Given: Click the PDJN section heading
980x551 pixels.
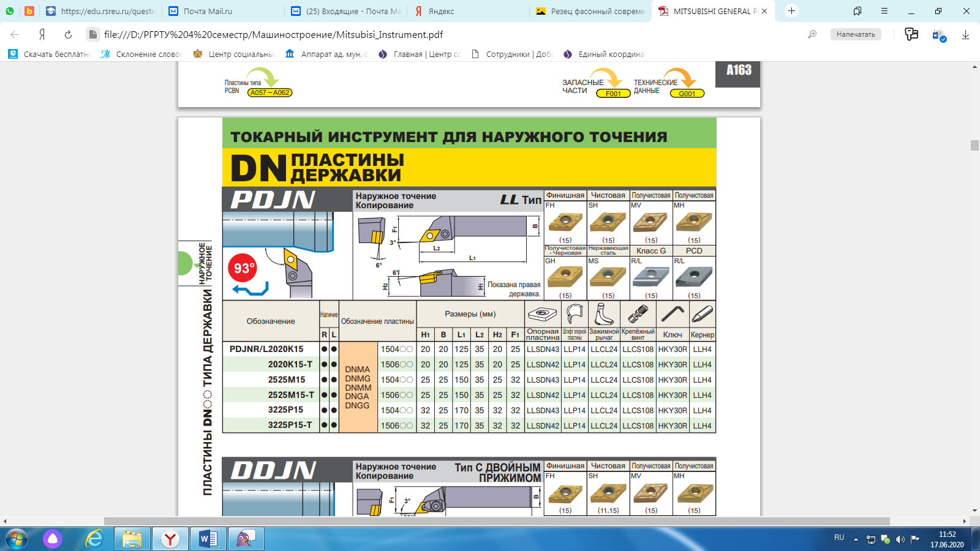Looking at the screenshot, I should [x=273, y=200].
